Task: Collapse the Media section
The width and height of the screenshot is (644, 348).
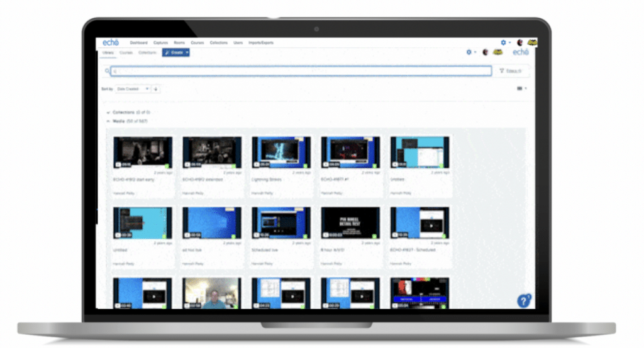Action: tap(108, 121)
